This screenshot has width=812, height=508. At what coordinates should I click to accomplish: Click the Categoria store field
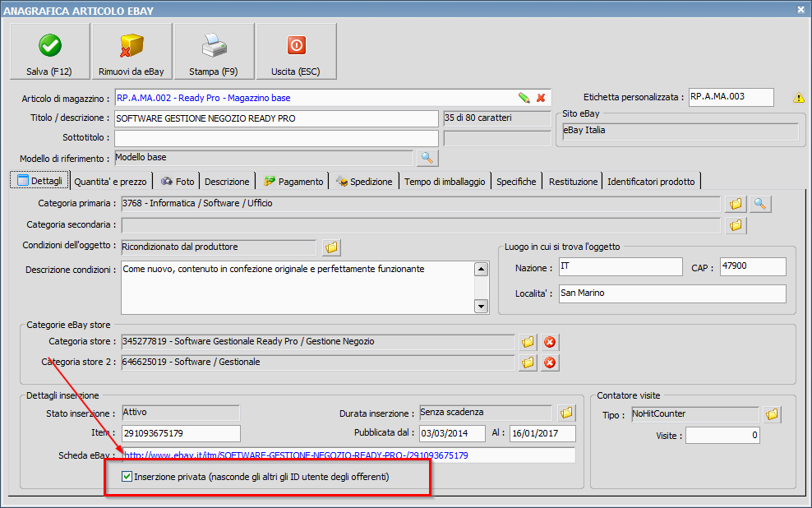[318, 342]
